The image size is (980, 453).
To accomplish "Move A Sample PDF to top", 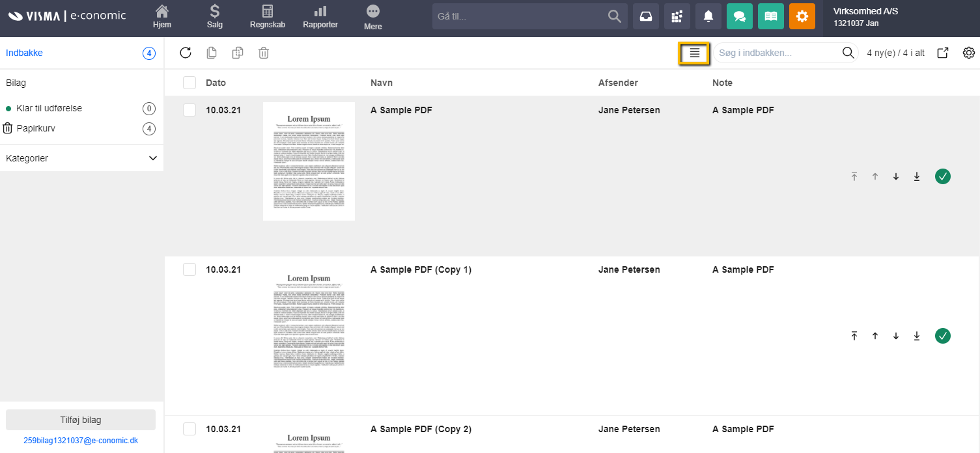I will (854, 176).
